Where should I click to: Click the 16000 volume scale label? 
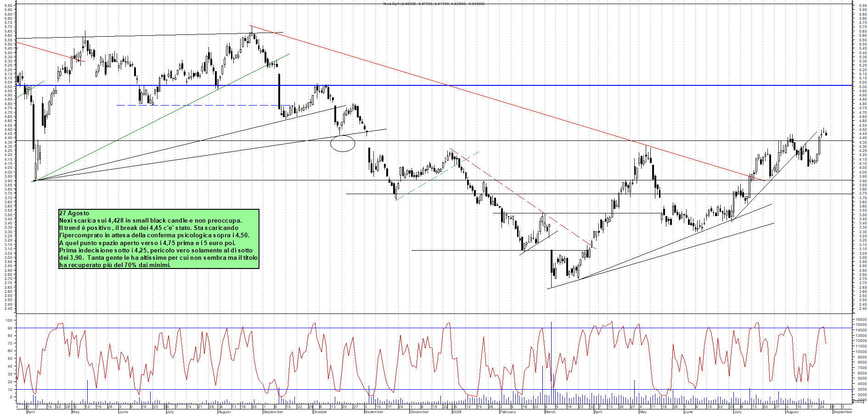point(860,319)
